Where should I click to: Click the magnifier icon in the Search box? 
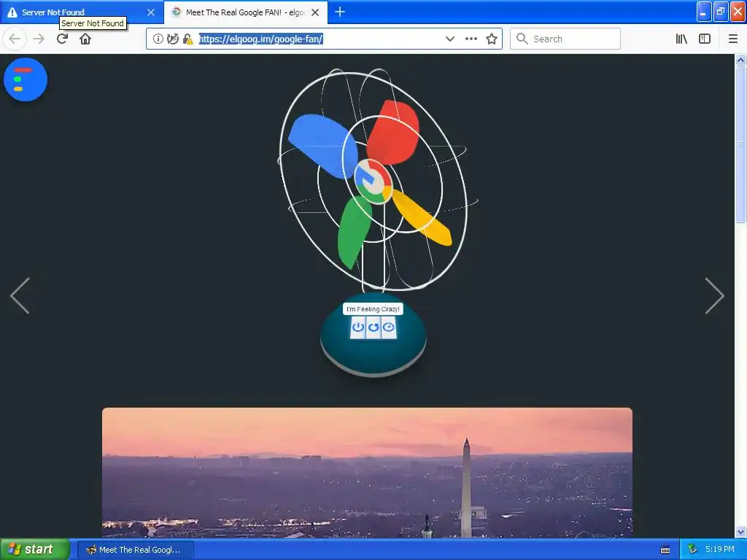click(522, 39)
